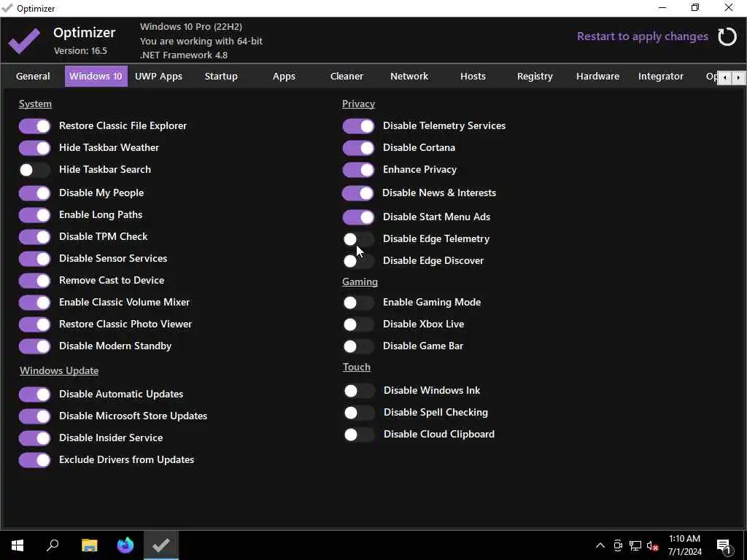The height and width of the screenshot is (560, 747).
Task: Open the Integrator tab
Action: click(x=661, y=76)
